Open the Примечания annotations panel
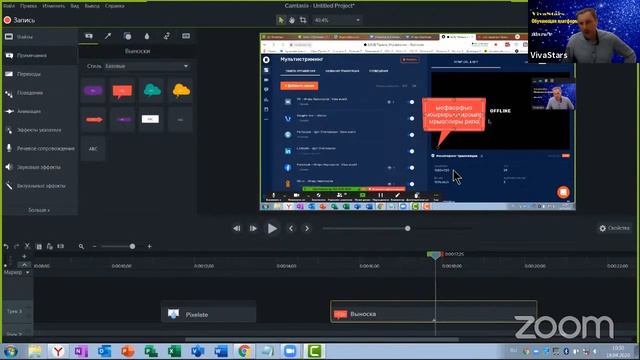This screenshot has width=640, height=360. [x=40, y=55]
